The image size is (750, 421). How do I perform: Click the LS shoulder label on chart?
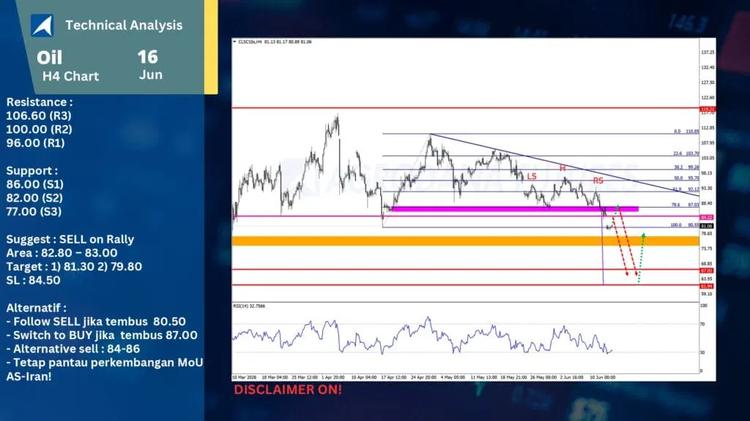[x=531, y=177]
